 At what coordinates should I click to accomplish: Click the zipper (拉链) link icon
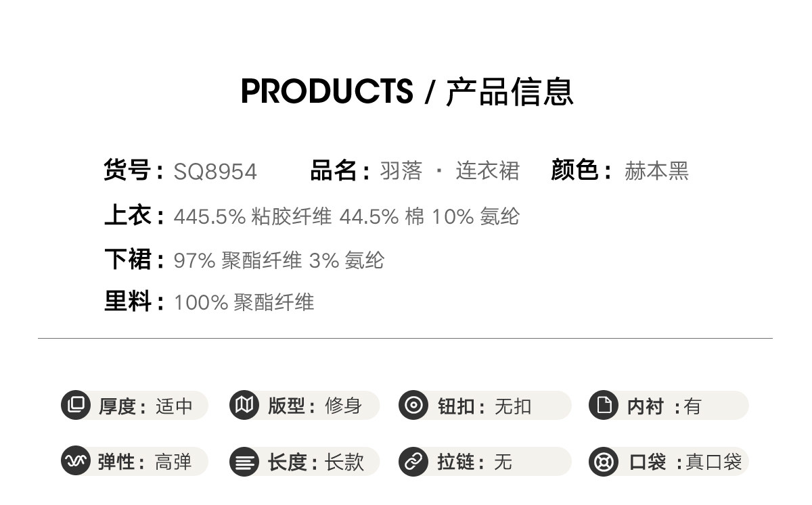tap(413, 462)
